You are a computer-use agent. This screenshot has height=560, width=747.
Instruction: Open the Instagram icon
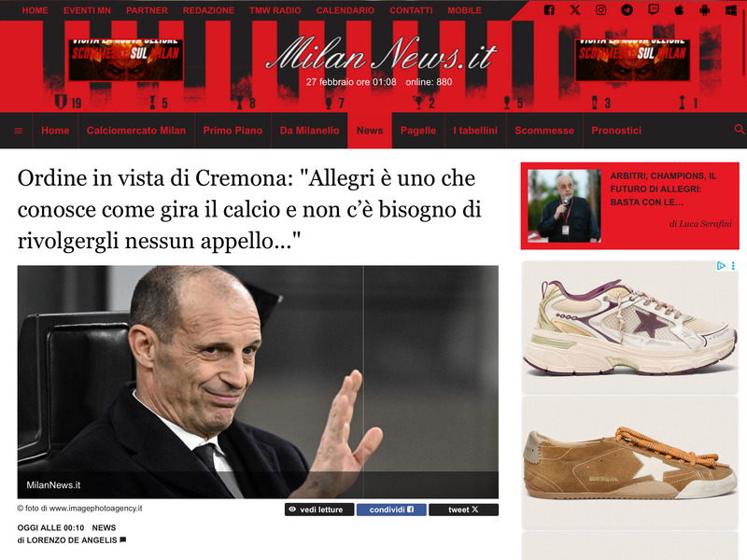tap(600, 10)
